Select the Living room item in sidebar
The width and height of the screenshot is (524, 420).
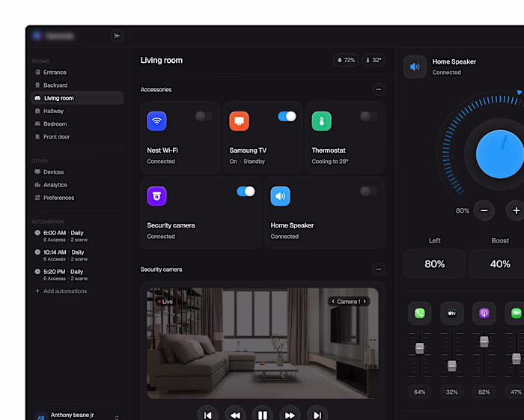(x=78, y=98)
